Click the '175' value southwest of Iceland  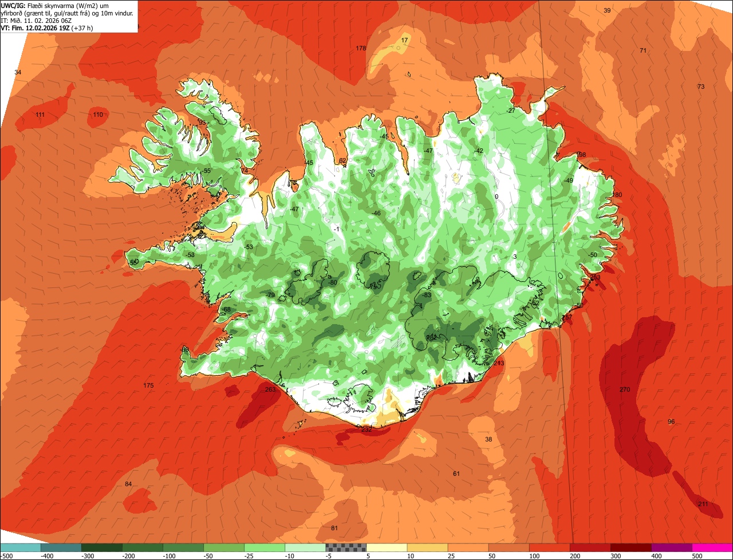148,385
